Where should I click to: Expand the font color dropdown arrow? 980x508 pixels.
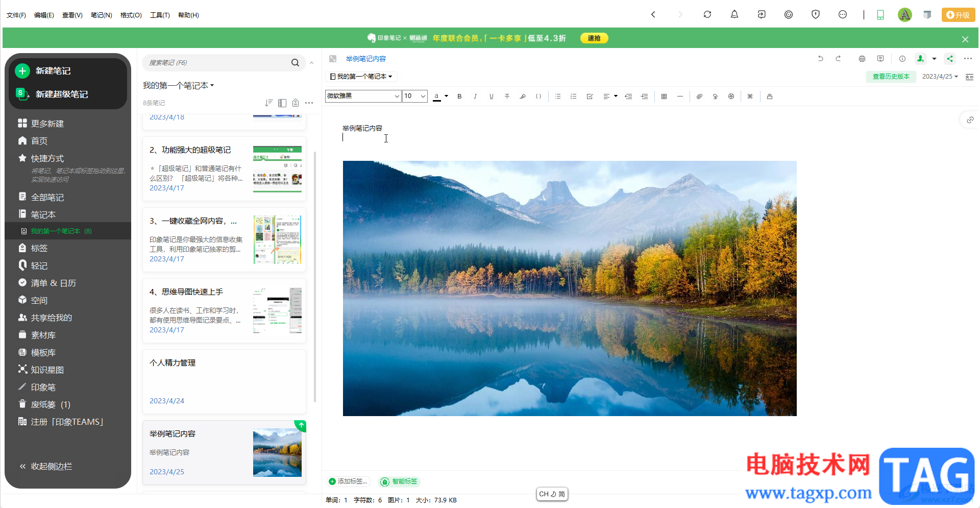pyautogui.click(x=446, y=96)
